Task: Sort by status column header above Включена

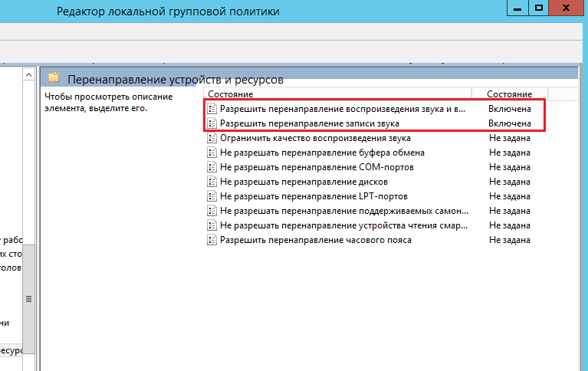Action: (x=510, y=94)
